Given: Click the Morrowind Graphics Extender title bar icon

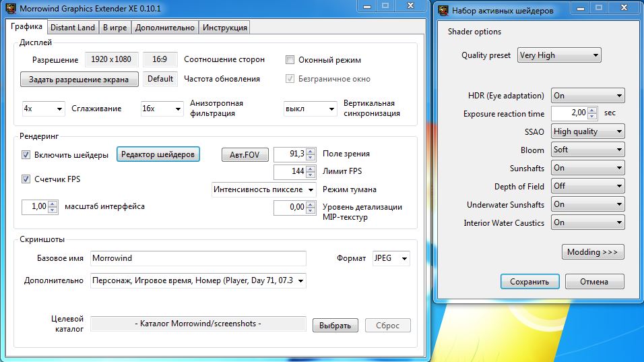Looking at the screenshot, I should coord(11,9).
